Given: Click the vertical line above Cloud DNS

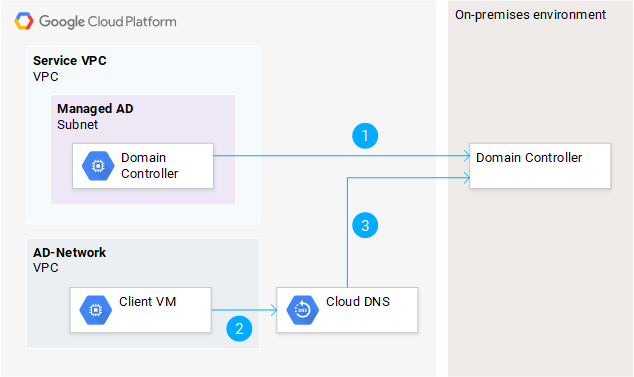Looking at the screenshot, I should tap(348, 233).
